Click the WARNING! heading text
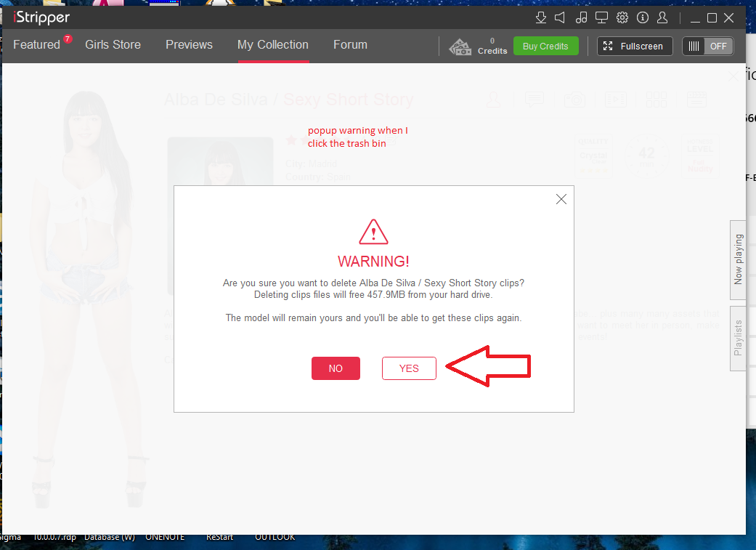Viewport: 756px width, 550px height. click(x=374, y=262)
